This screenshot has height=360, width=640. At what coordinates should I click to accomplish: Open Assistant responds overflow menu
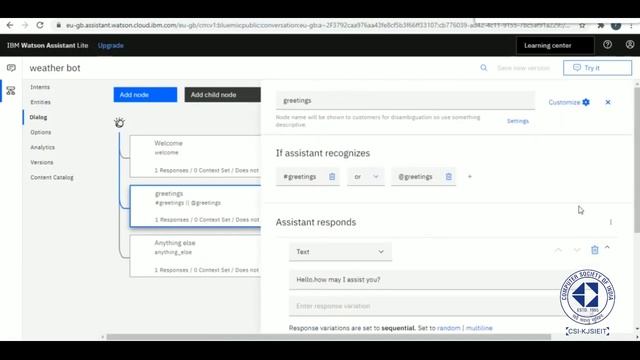click(x=611, y=222)
